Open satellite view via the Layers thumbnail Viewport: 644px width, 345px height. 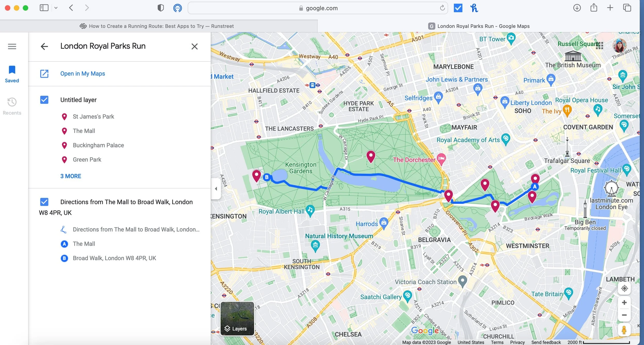[237, 319]
